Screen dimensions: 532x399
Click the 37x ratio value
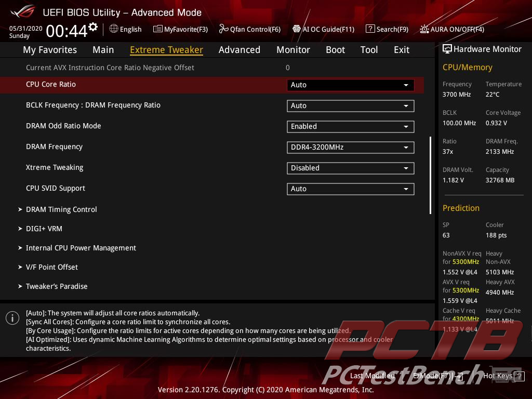tap(447, 152)
